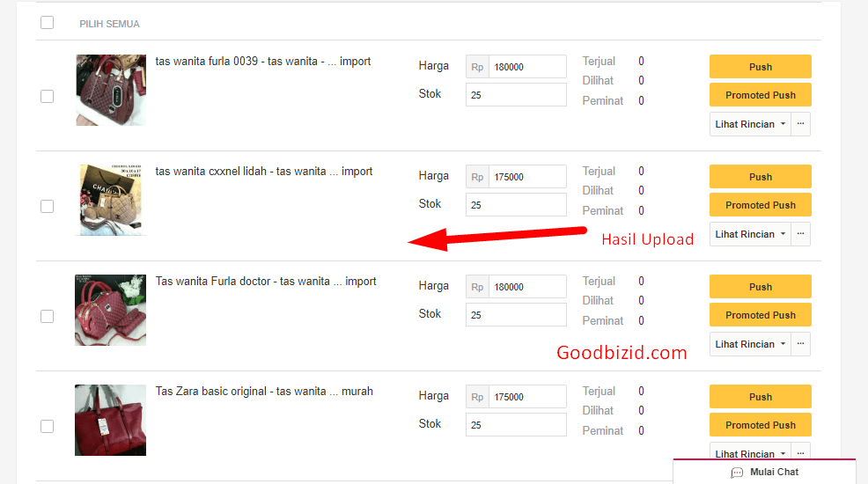
Task: Select checkbox for Tas Zara basic original
Action: (x=48, y=426)
